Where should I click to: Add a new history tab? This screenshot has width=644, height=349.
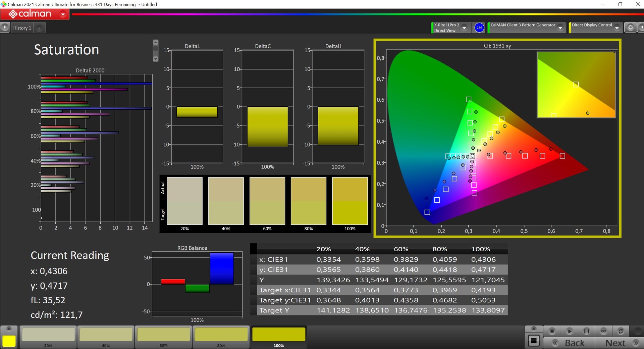coord(39,28)
